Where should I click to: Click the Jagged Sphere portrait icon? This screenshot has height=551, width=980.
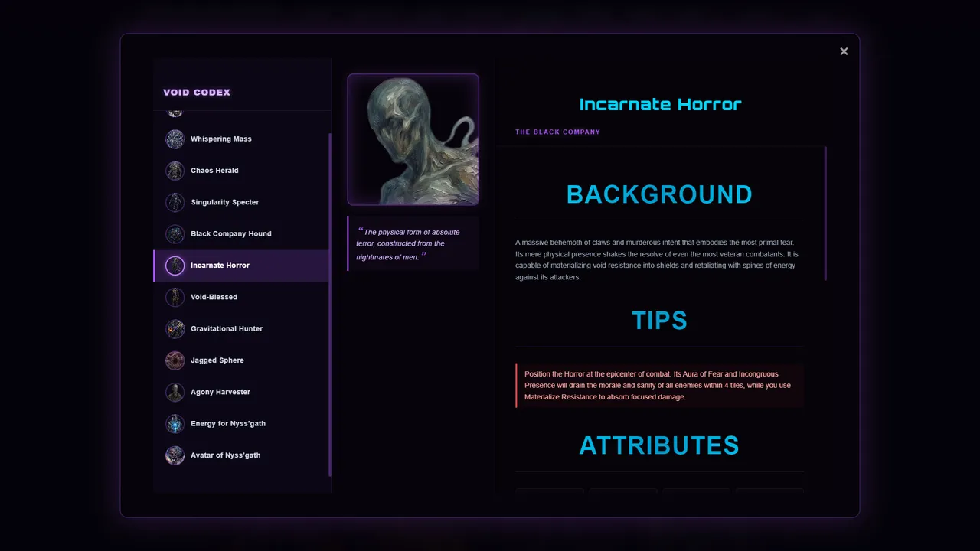(x=175, y=360)
